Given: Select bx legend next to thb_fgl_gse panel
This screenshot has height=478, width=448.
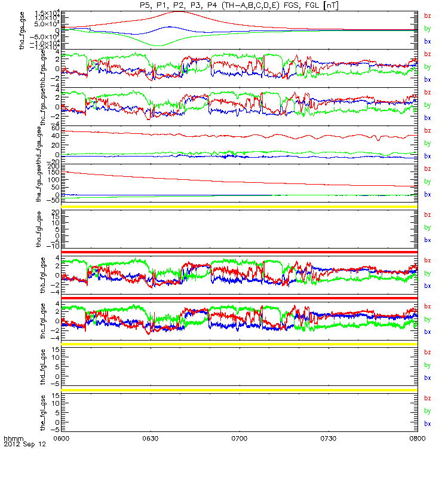Looking at the screenshot, I should coord(428,286).
